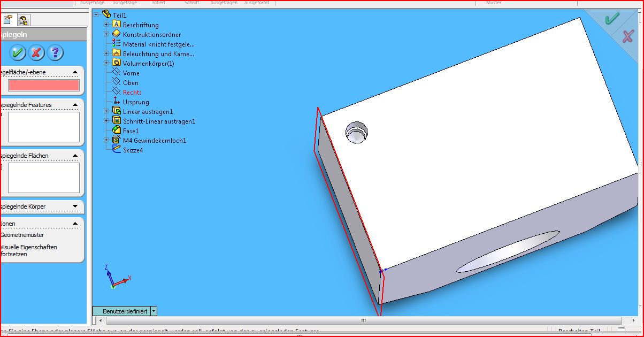Expand the Schnitt-Linear austragen1 node
This screenshot has height=337, width=644.
(106, 121)
